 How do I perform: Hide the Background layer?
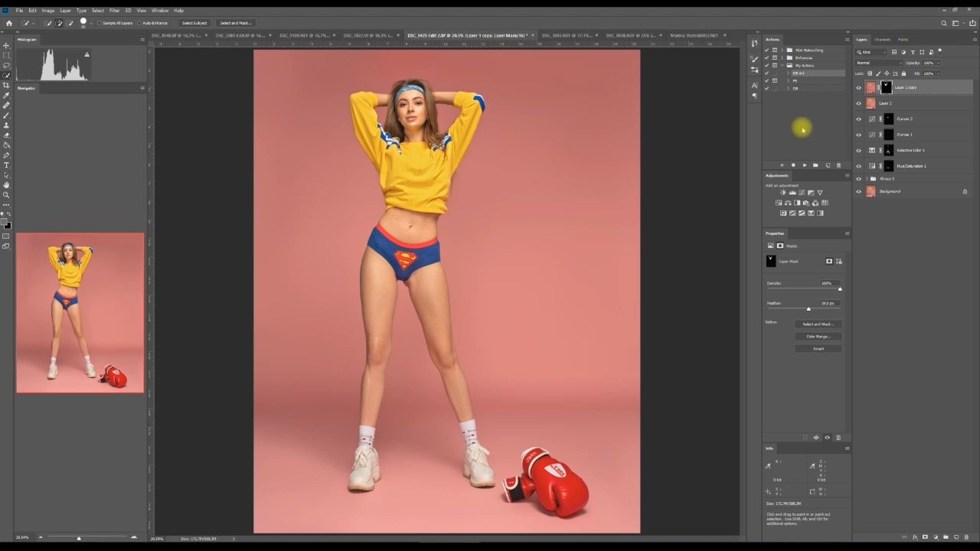point(858,191)
